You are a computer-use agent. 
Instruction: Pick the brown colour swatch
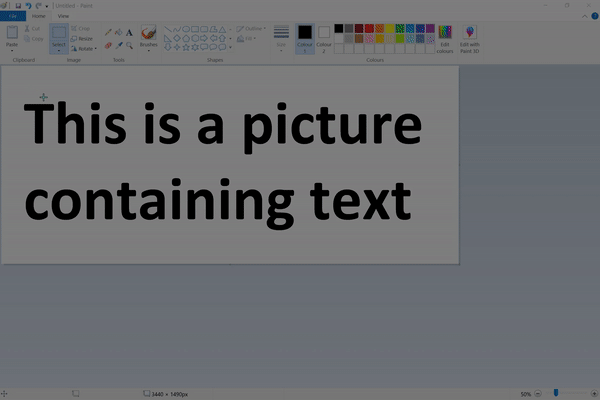359,38
